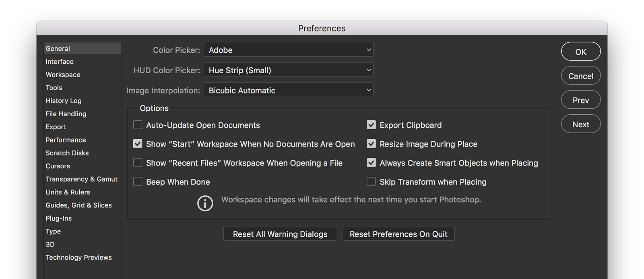The width and height of the screenshot is (644, 279).
Task: Open the Color Picker dropdown
Action: point(289,50)
